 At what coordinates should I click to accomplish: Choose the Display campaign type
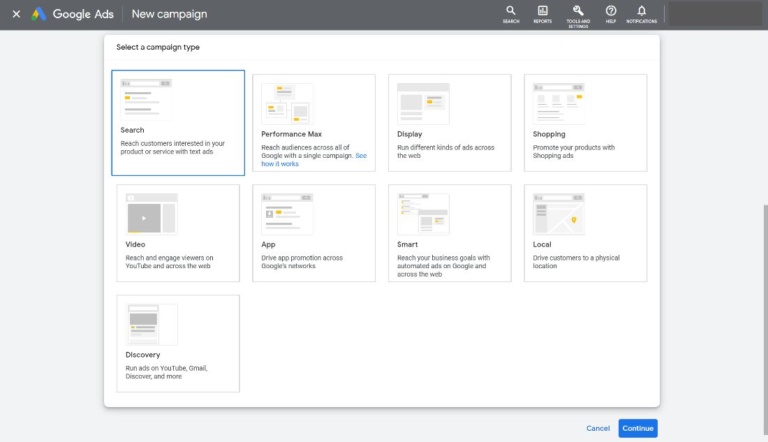(450, 123)
